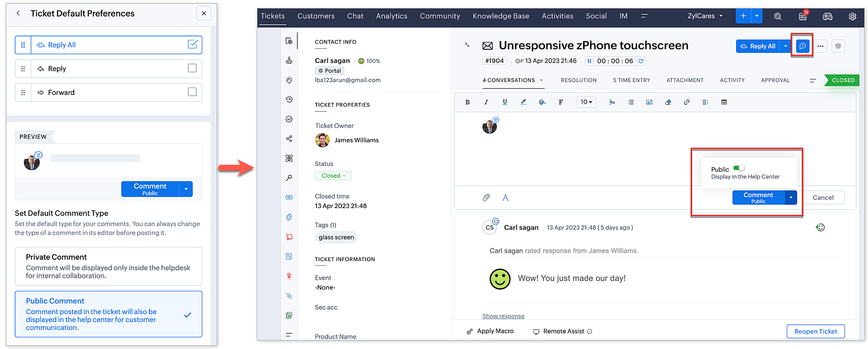Pause the ticket timer
868x349 pixels.
point(589,61)
